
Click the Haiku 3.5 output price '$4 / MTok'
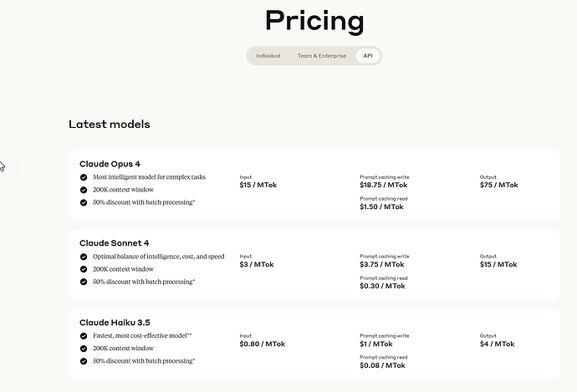click(498, 344)
